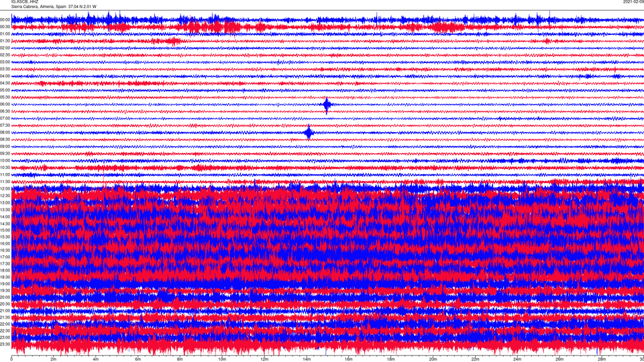Select the 07:00 time label
Viewport: 644px width, 362px height.
point(5,118)
